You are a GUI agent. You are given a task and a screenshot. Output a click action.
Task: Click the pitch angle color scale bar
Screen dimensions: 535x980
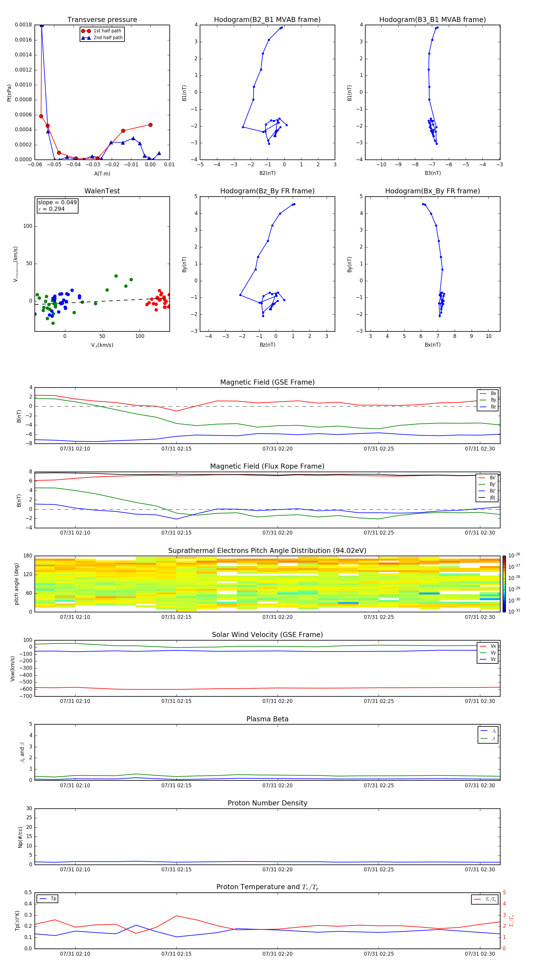pyautogui.click(x=504, y=584)
